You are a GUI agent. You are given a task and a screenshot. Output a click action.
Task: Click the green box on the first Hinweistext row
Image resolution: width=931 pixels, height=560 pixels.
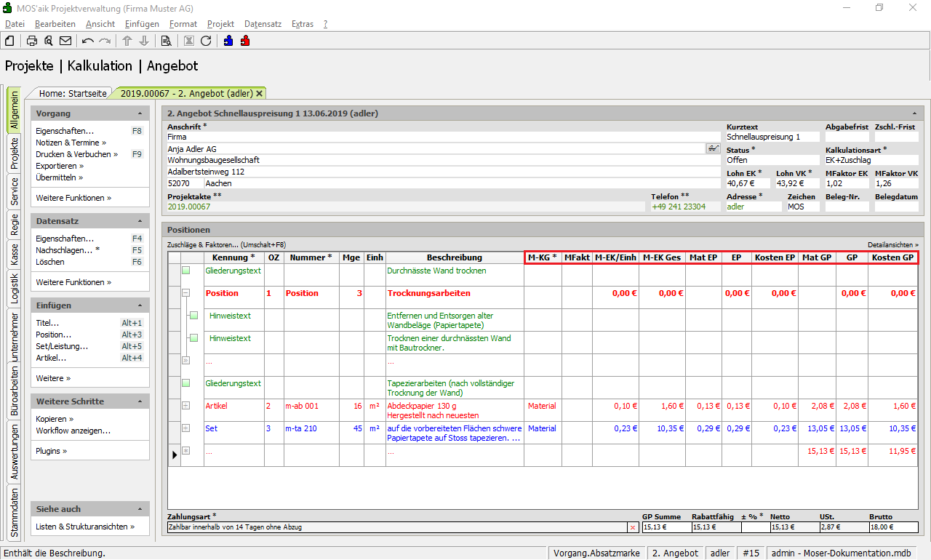point(193,316)
